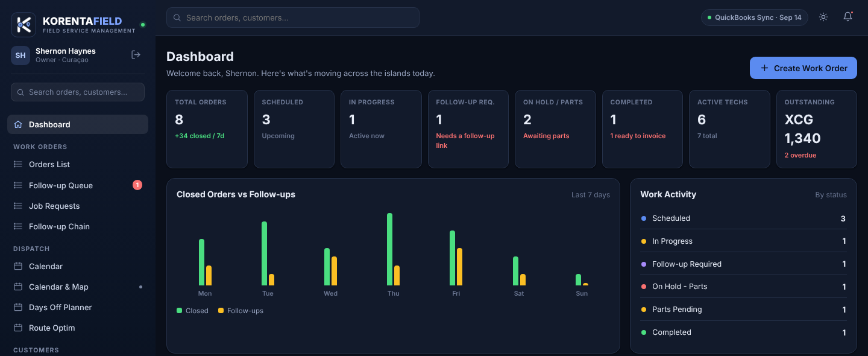Click the Orders List list icon

pos(17,164)
